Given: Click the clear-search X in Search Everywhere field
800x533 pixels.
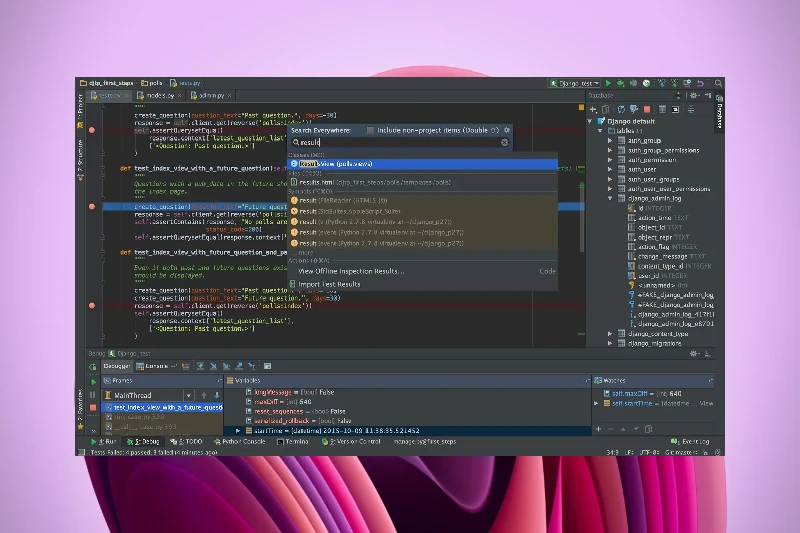Looking at the screenshot, I should pos(504,142).
